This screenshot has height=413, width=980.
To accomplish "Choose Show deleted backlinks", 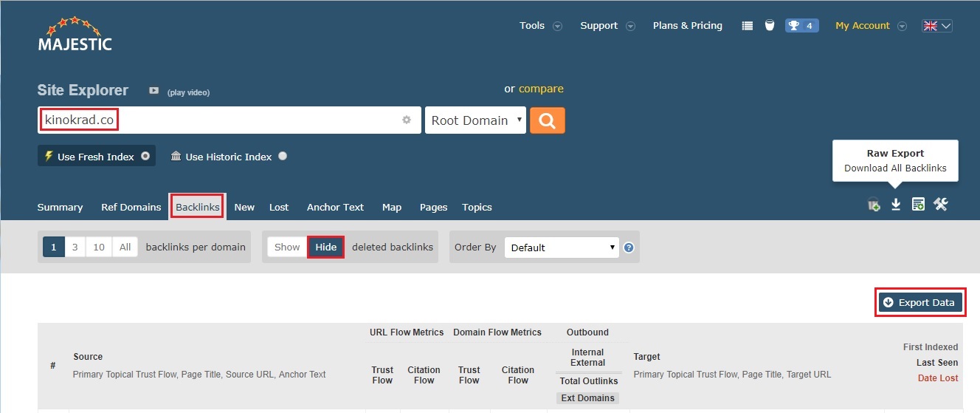I will point(287,247).
